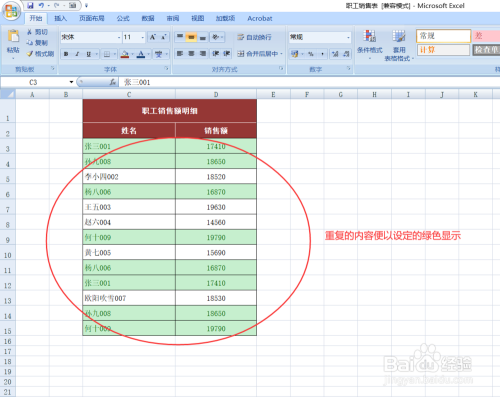Toggle Top Align vertical alignment

click(x=180, y=37)
